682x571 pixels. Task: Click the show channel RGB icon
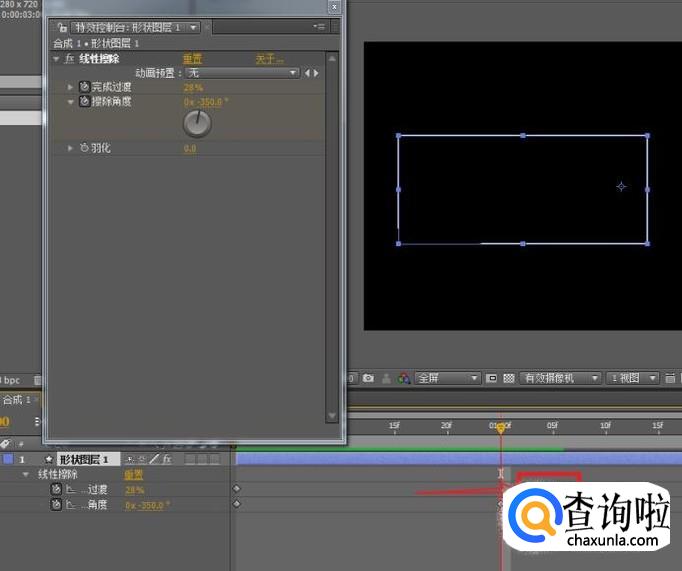[x=404, y=378]
